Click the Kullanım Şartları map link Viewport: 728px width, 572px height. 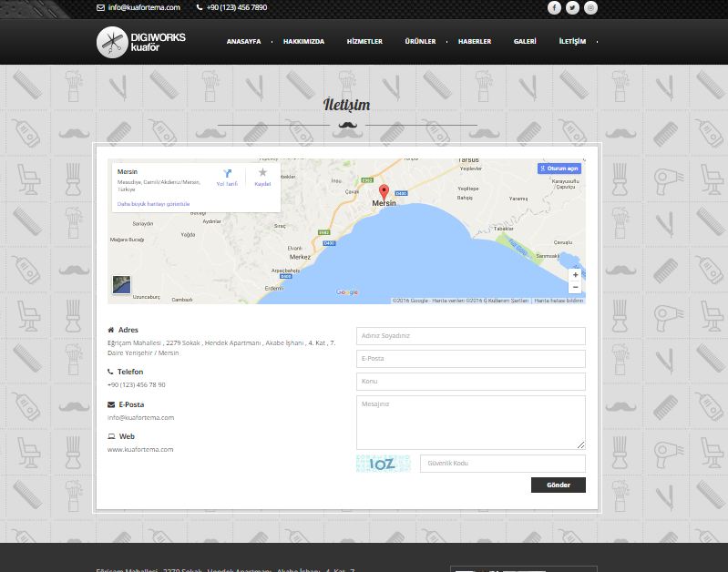508,301
